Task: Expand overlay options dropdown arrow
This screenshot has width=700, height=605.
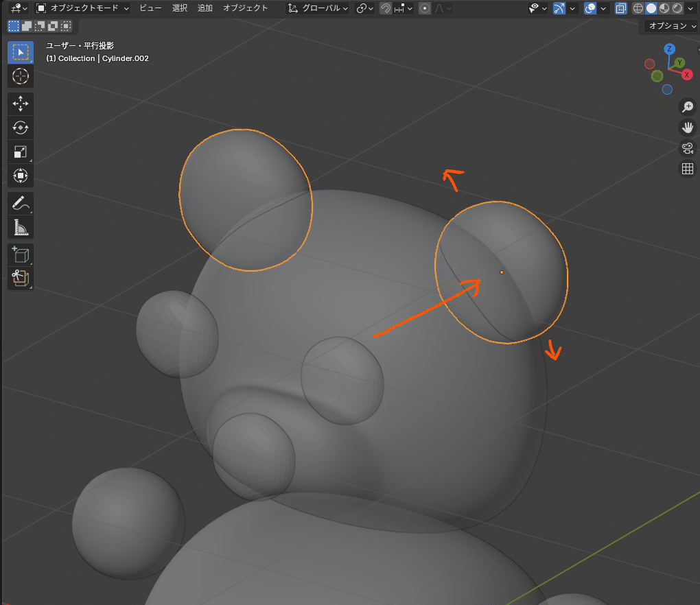Action: pyautogui.click(x=603, y=8)
